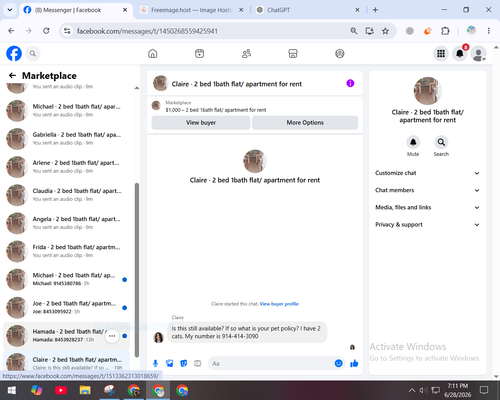500x400 pixels.
Task: Click the listing thumbnail in right panel
Action: tap(427, 91)
